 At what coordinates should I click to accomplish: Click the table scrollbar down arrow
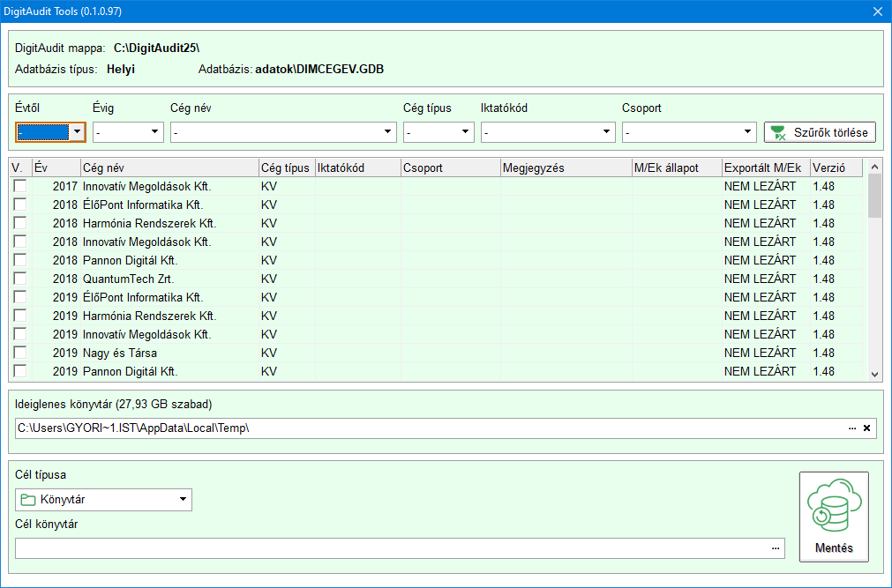coord(875,374)
